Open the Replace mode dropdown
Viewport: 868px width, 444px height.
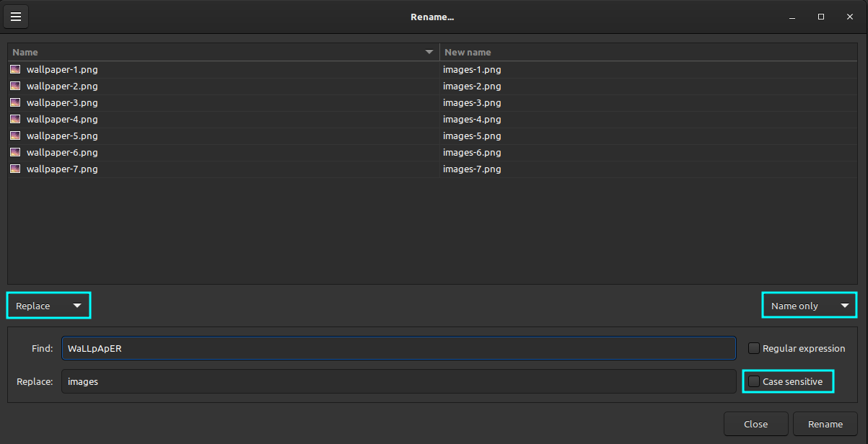click(48, 305)
